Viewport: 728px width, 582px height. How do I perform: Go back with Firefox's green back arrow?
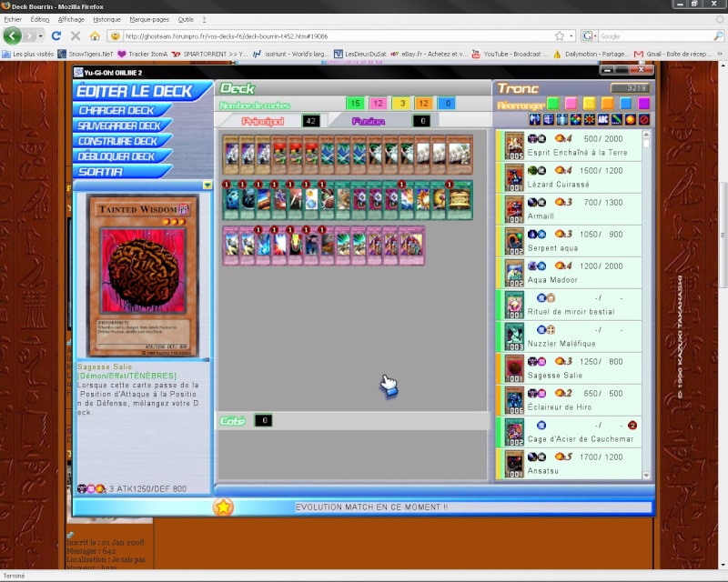13,35
